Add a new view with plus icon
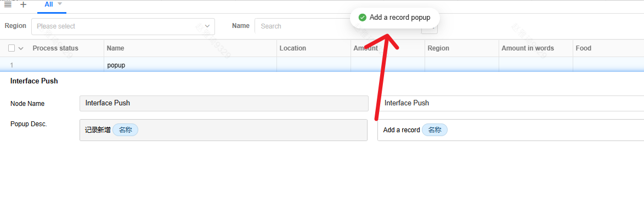644x208 pixels. 24,4
